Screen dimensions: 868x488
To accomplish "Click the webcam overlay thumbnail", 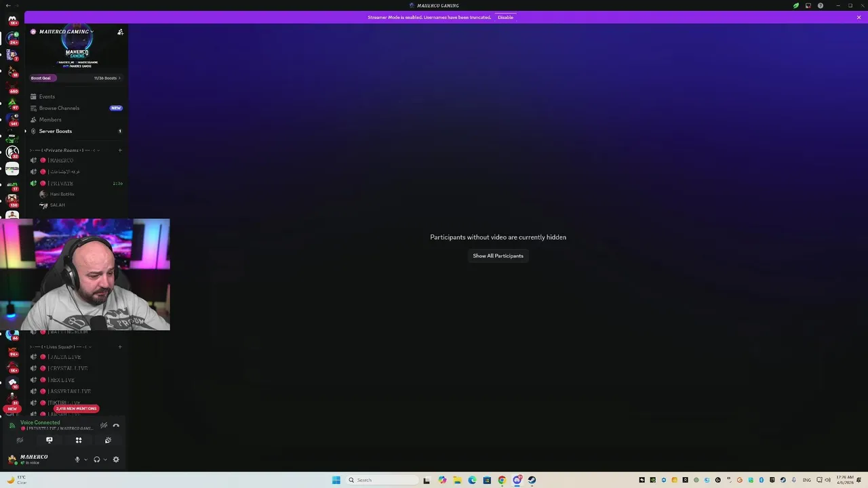I will tap(85, 274).
